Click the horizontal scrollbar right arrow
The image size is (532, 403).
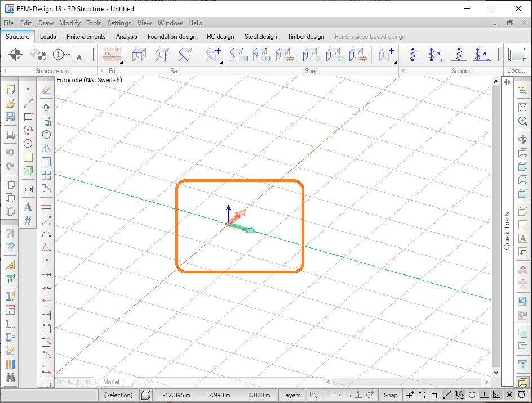(487, 382)
